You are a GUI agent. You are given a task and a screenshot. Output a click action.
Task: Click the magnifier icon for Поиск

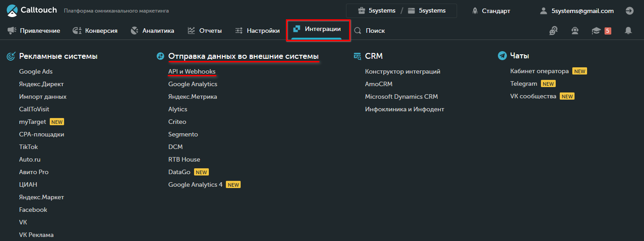click(x=358, y=31)
